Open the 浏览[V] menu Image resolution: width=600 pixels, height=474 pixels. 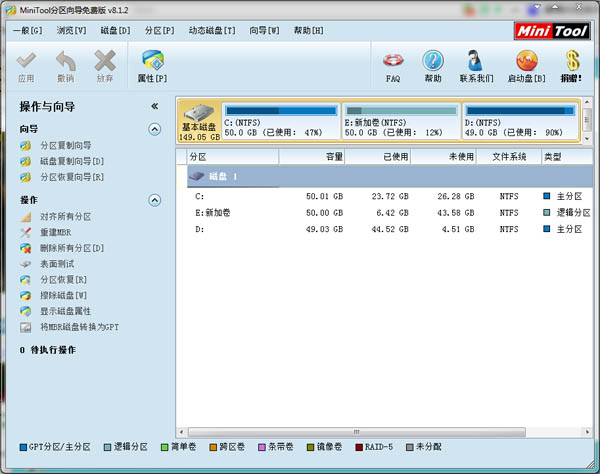click(72, 31)
